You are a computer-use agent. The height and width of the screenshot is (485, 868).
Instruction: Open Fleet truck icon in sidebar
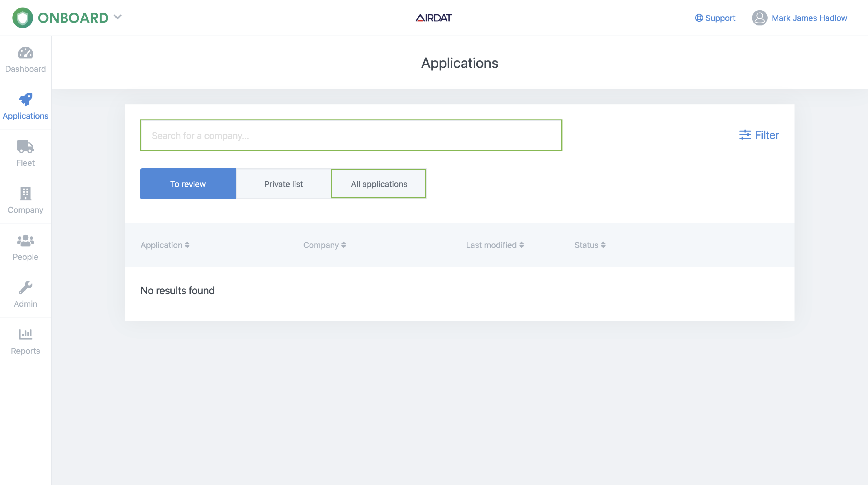click(x=25, y=147)
